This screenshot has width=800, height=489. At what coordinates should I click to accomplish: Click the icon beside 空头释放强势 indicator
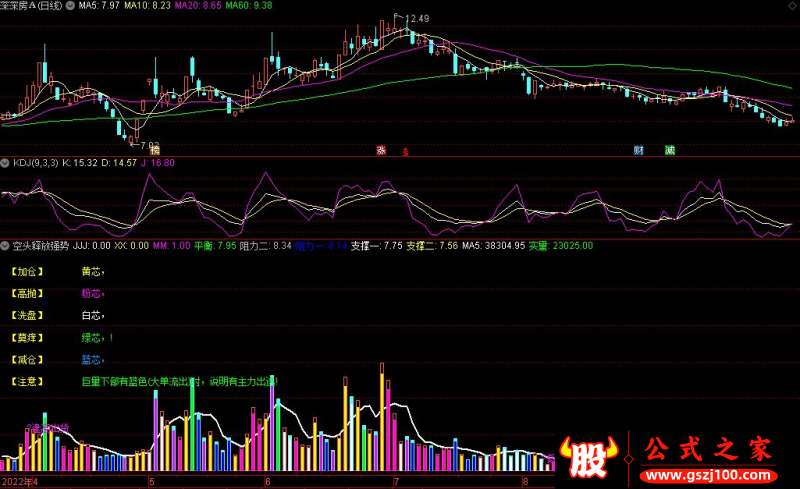[5, 245]
